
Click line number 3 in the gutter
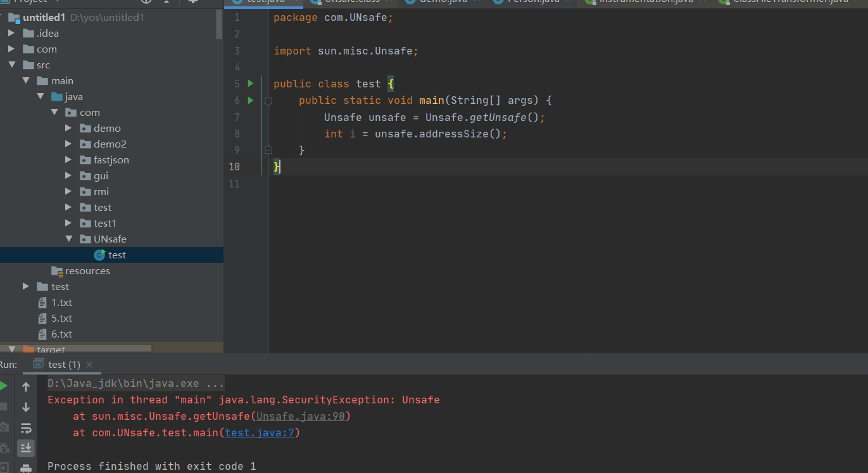pos(237,51)
